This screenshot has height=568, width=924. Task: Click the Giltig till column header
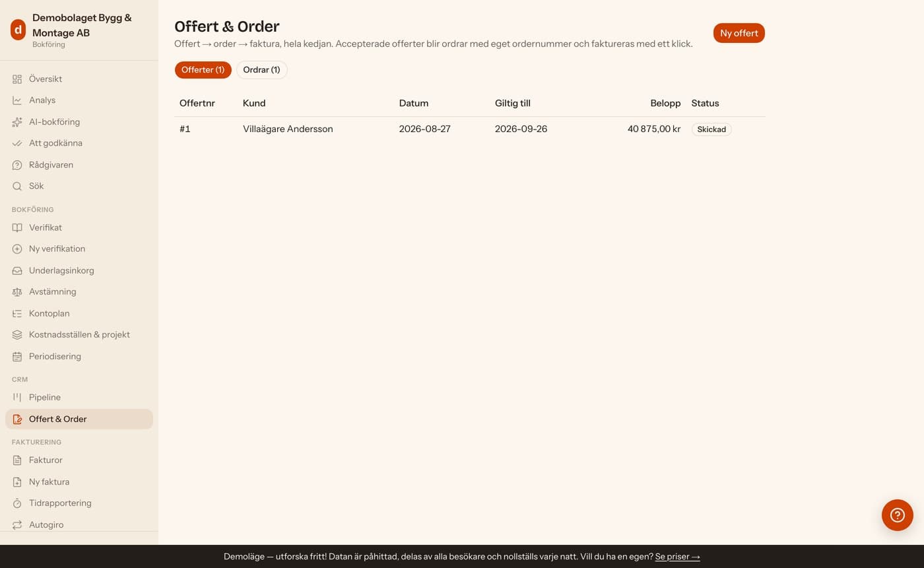[513, 104]
